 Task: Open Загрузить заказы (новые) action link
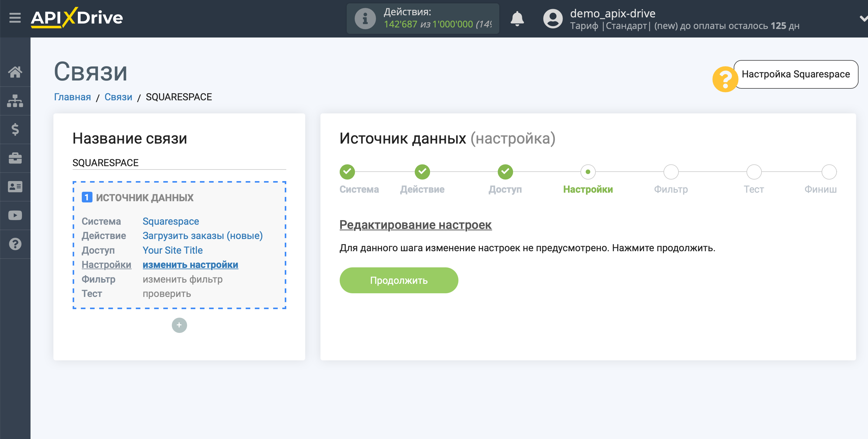203,236
